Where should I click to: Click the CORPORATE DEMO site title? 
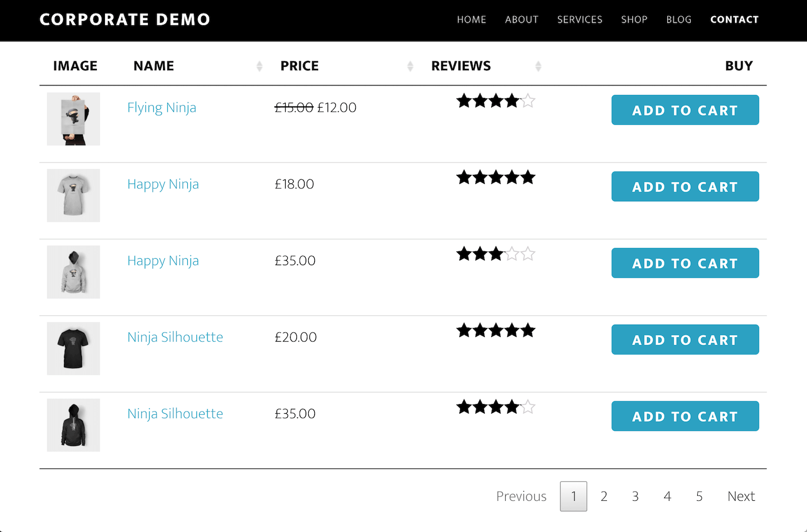(x=124, y=19)
